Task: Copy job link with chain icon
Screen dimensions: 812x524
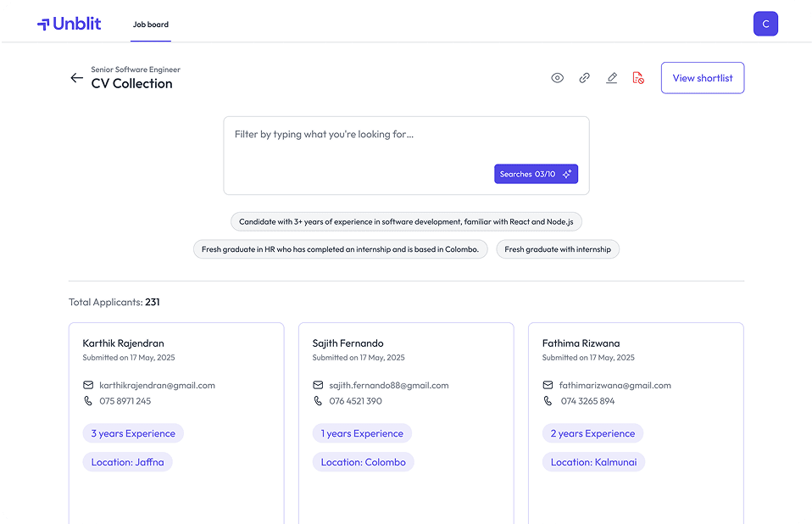Action: click(x=584, y=78)
